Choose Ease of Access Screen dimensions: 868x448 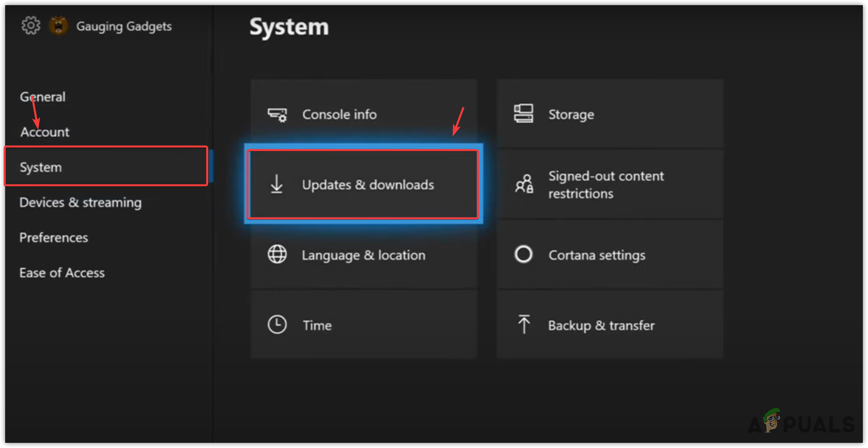click(62, 273)
